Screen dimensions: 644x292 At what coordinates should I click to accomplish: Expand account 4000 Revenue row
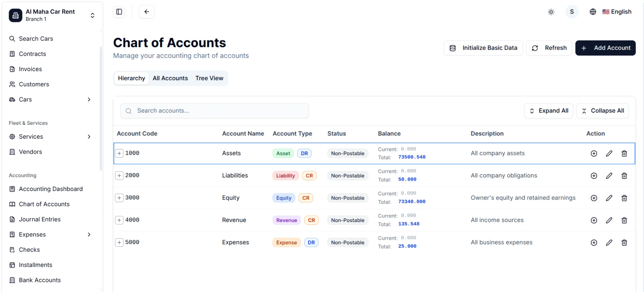pos(119,220)
